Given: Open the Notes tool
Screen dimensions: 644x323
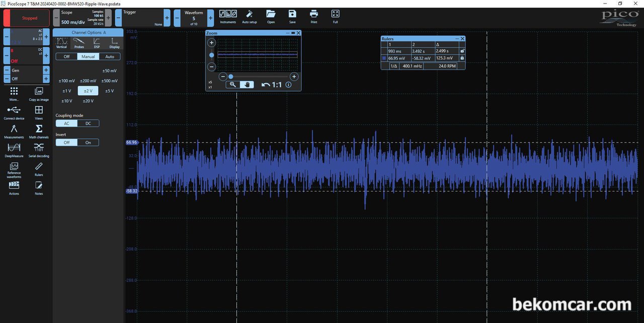Looking at the screenshot, I should point(39,188).
